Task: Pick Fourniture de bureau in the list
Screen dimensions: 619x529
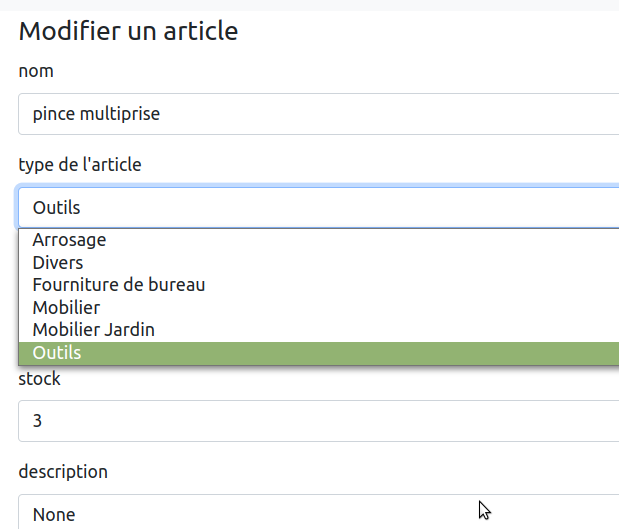Action: click(x=119, y=285)
